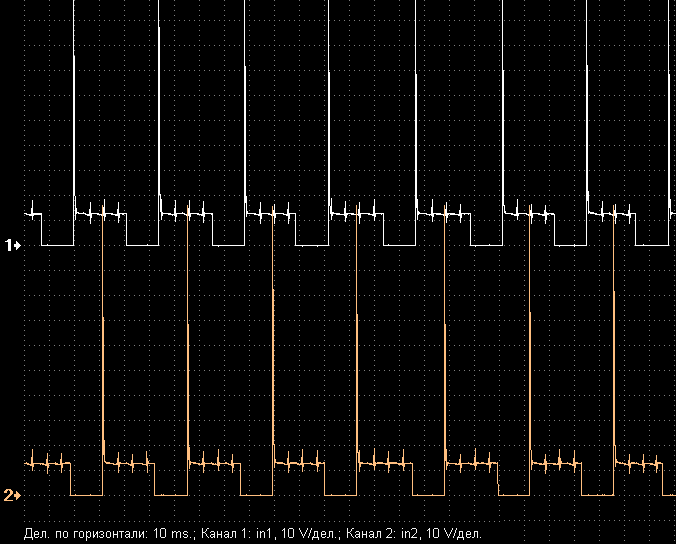The height and width of the screenshot is (544, 676).
Task: Click the leftmost low pulse of white trace
Action: pyautogui.click(x=57, y=243)
